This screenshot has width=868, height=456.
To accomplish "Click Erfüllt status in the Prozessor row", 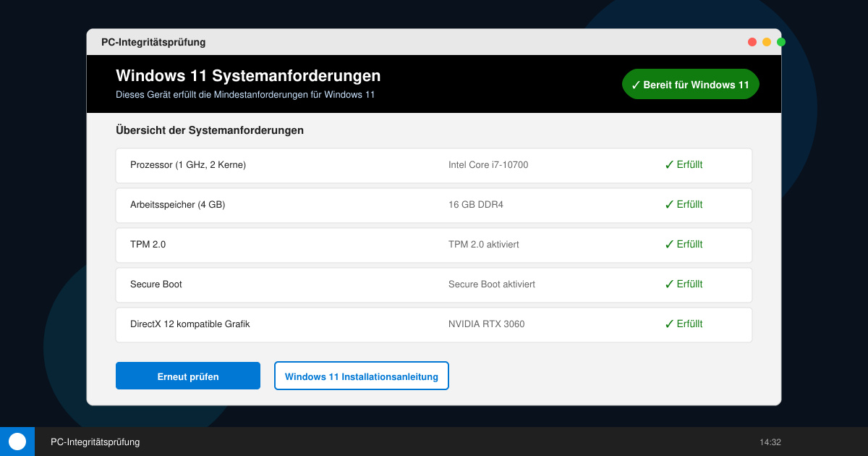I will [684, 165].
